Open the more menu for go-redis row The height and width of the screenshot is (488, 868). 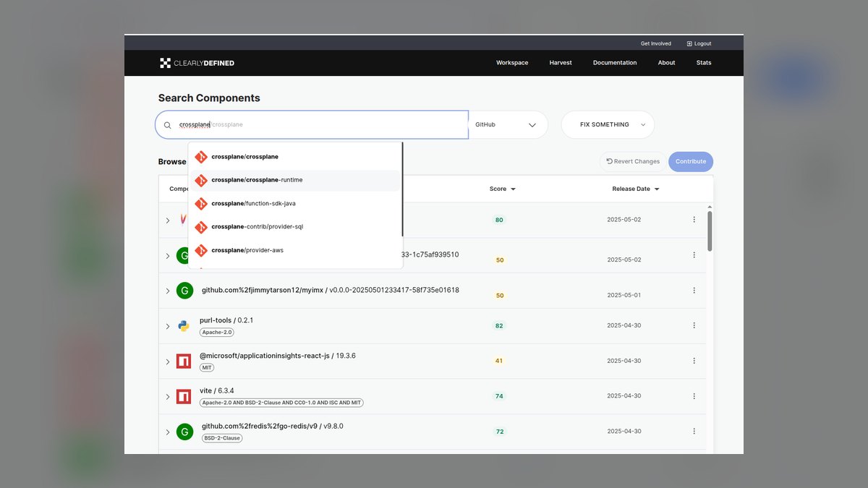point(694,432)
